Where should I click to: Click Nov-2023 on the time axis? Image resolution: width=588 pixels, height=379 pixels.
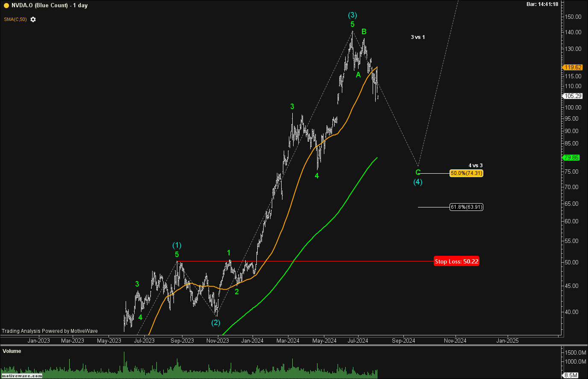(x=218, y=341)
